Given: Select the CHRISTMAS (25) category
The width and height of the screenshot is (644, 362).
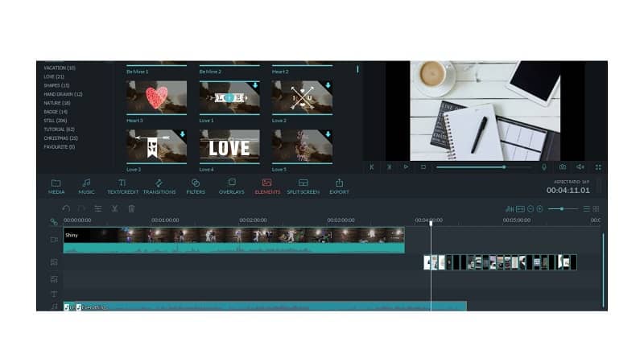Looking at the screenshot, I should tap(61, 138).
